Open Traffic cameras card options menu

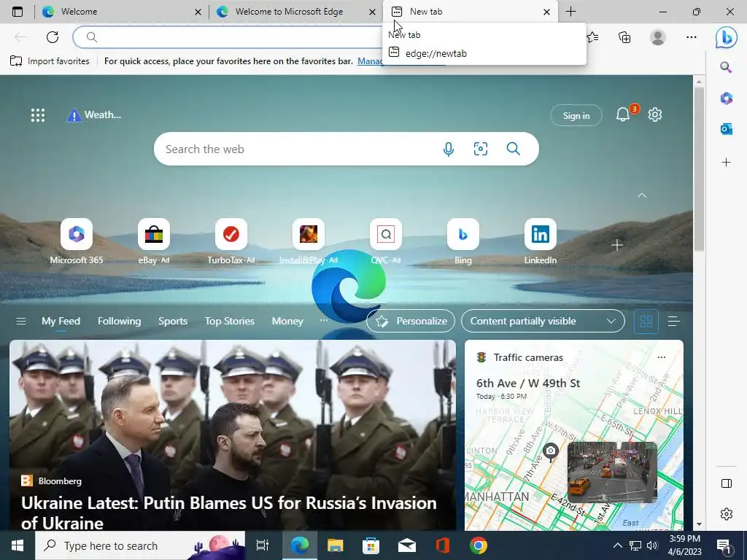(x=661, y=357)
